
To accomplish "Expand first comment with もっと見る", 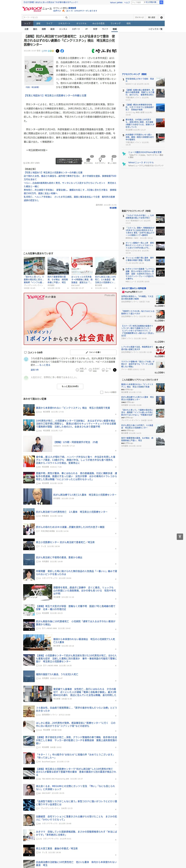I will point(45,365).
